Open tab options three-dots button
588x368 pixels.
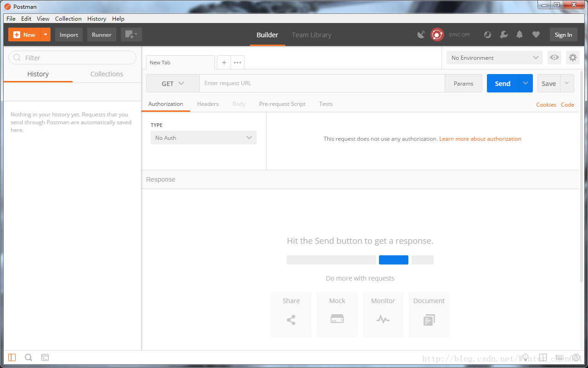pos(237,62)
